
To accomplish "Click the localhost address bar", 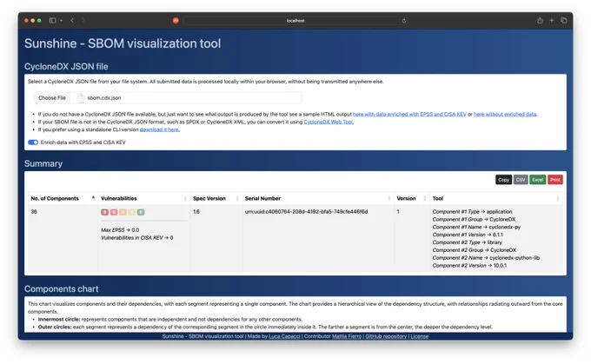I will [295, 21].
